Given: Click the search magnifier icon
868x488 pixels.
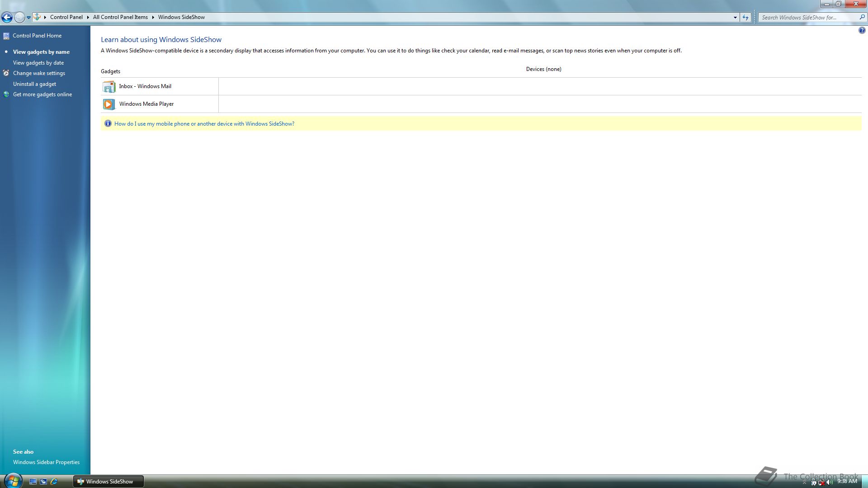Looking at the screenshot, I should [862, 17].
